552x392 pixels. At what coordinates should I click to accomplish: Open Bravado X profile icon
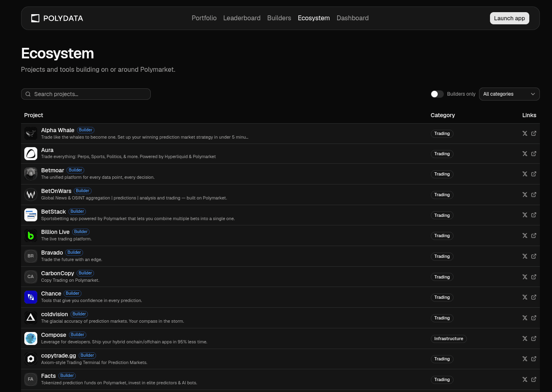point(525,256)
